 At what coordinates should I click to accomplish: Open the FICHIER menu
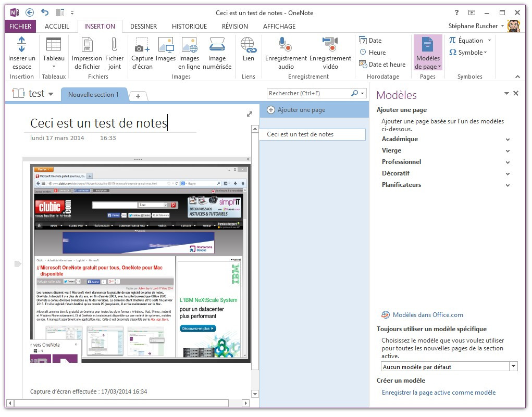click(x=20, y=26)
